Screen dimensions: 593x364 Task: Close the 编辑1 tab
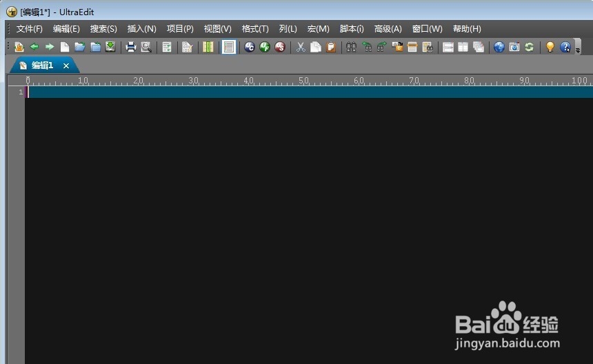(x=66, y=65)
